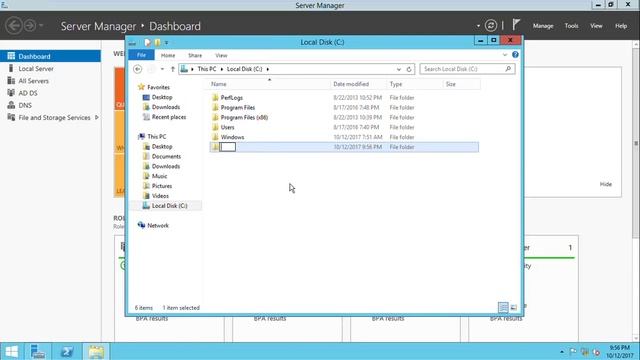Click Server Manager back arrow button
The width and height of the screenshot is (640, 360).
pos(13,26)
